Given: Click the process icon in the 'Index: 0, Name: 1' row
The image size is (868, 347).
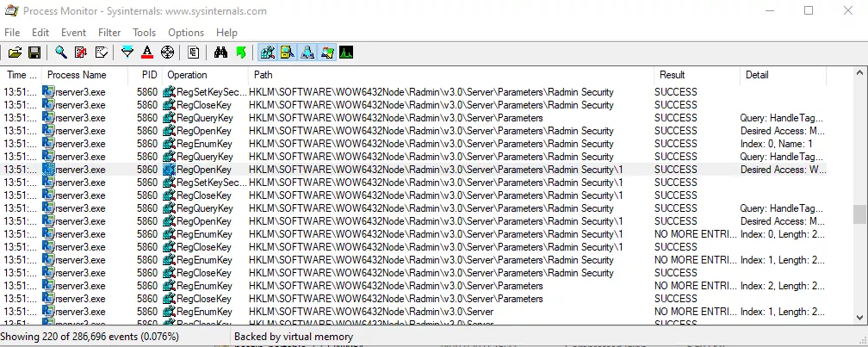Looking at the screenshot, I should pyautogui.click(x=48, y=144).
